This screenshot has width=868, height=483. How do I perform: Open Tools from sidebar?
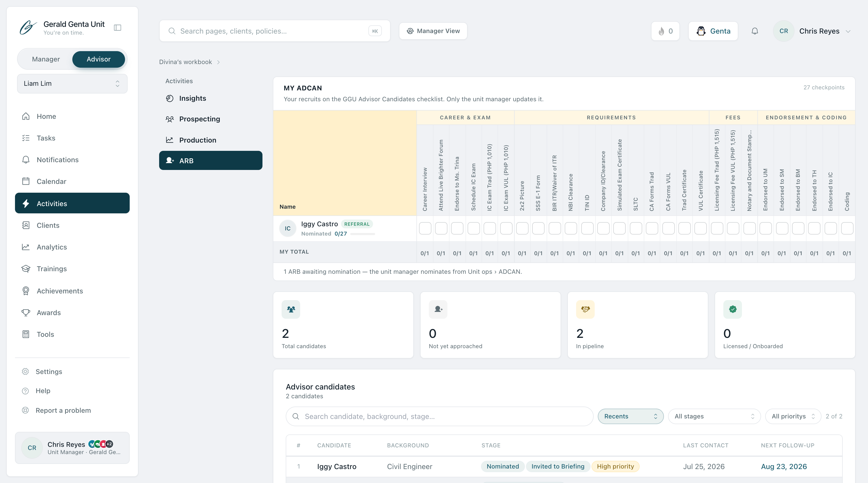(x=72, y=334)
